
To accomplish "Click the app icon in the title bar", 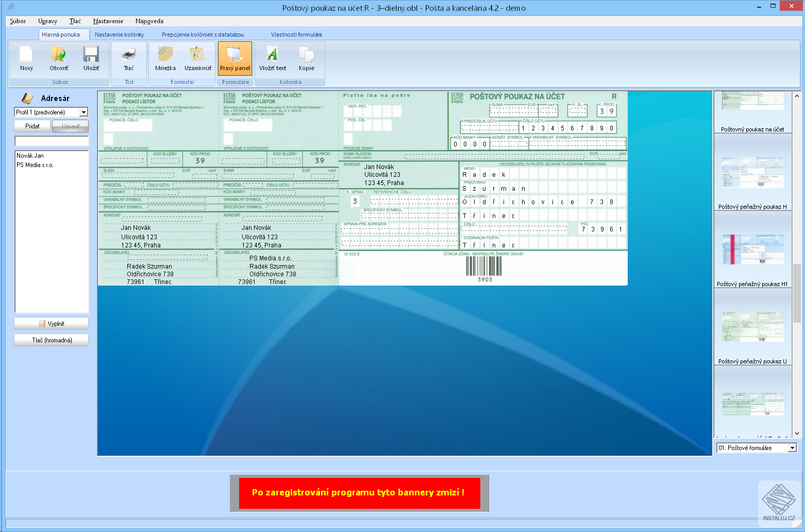I will point(11,7).
